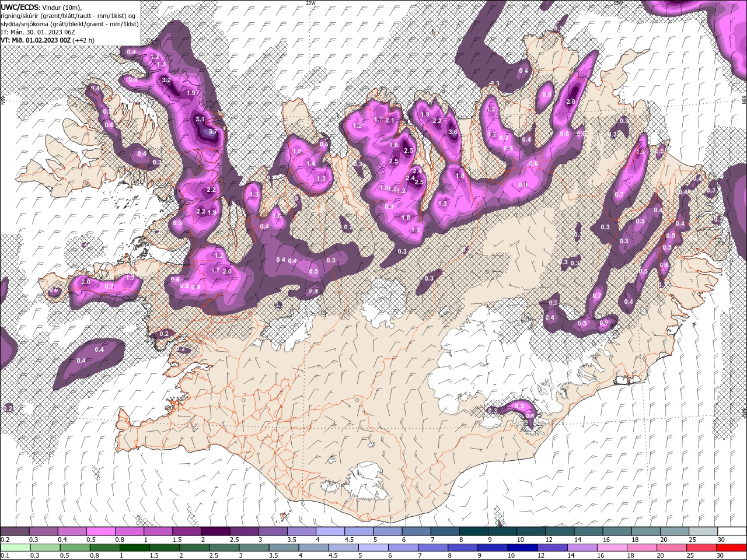747x560 pixels.
Task: Pick the deep blue 10 rain scale swatch
Action: tap(522, 547)
